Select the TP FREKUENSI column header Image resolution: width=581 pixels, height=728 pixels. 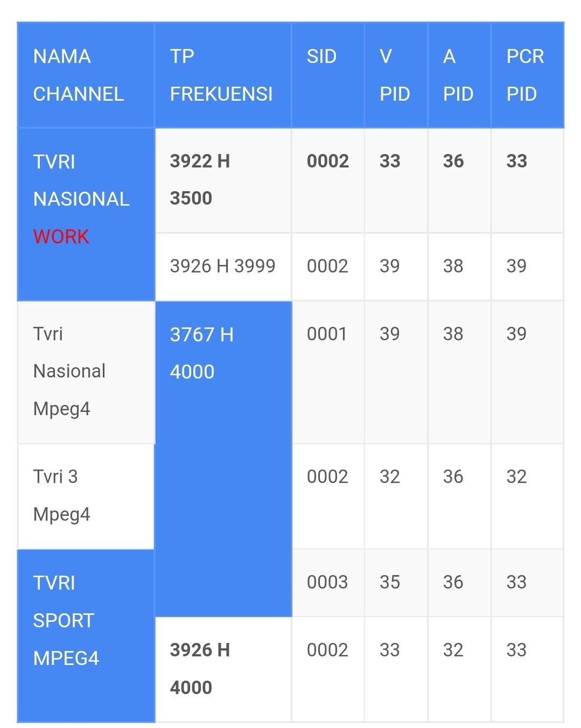[223, 75]
